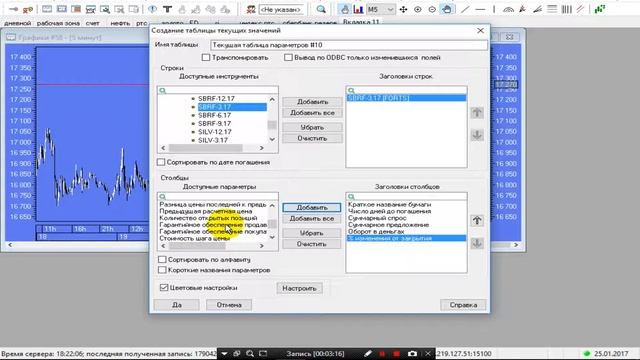Move row header down with arrow button
Screen dimensions: 640x360
point(477,135)
